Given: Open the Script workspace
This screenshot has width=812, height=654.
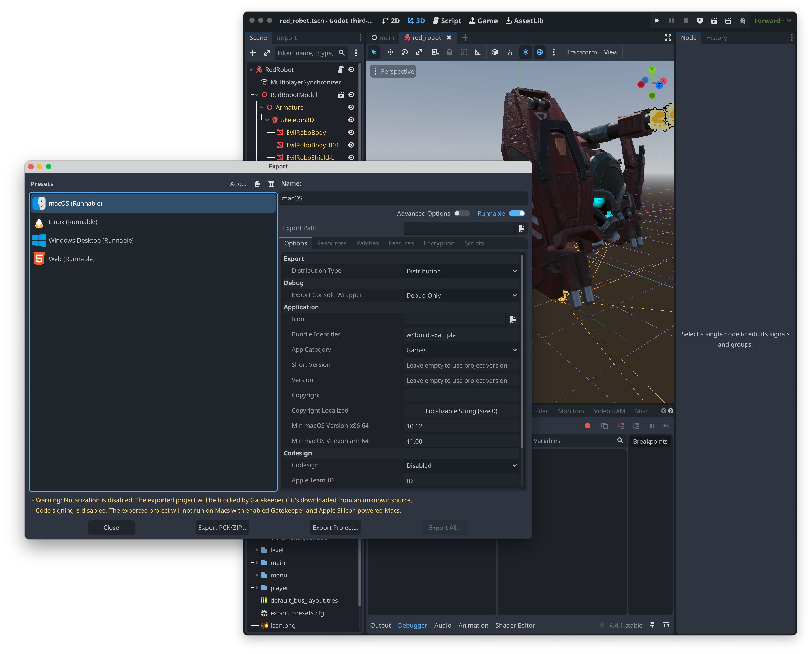Looking at the screenshot, I should click(x=447, y=21).
